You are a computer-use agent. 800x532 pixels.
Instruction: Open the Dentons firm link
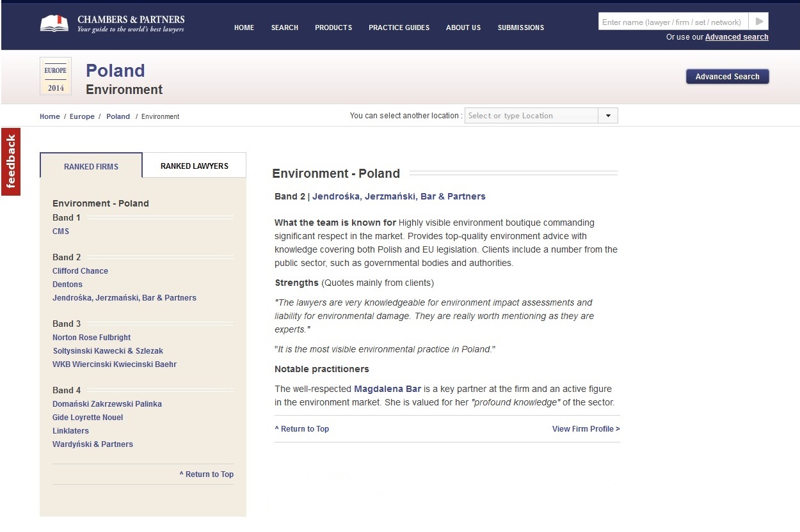[67, 285]
